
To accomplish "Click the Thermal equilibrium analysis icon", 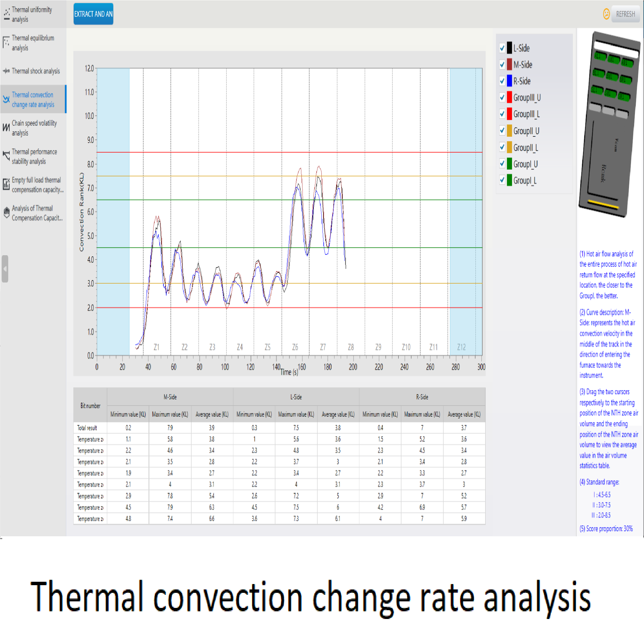I will pyautogui.click(x=6, y=43).
